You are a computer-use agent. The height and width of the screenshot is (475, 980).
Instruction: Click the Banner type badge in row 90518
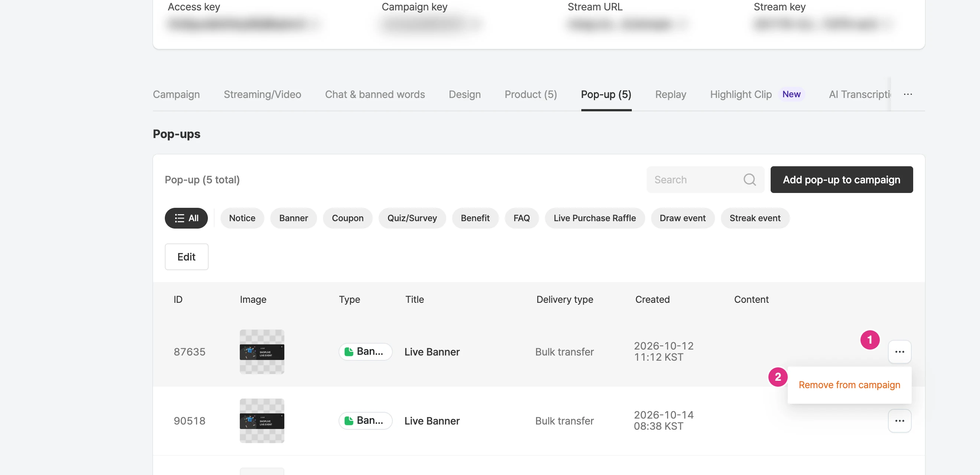[x=365, y=420]
